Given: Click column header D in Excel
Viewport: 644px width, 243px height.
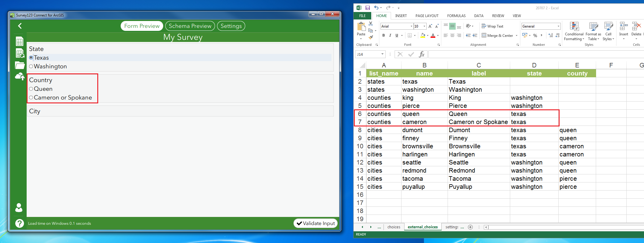Looking at the screenshot, I should [534, 65].
